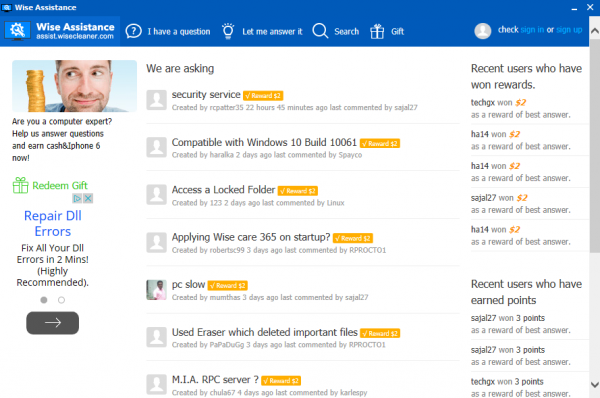Select the first ad carousel dot

pyautogui.click(x=44, y=300)
